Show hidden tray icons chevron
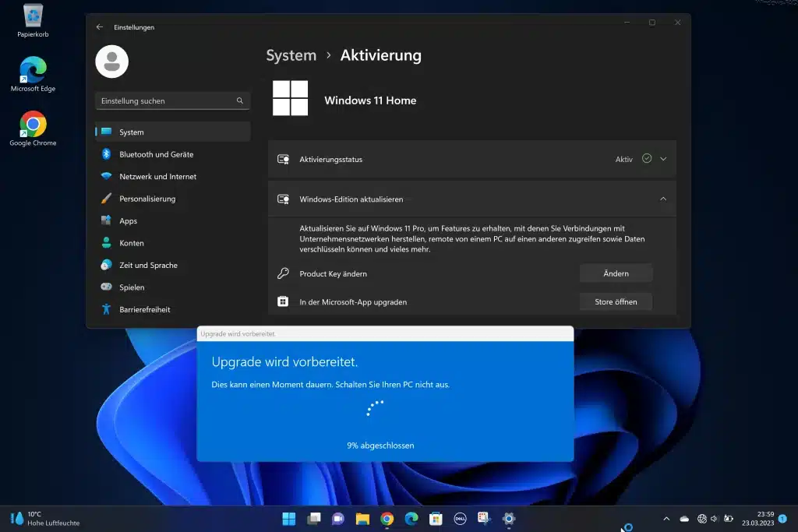798x532 pixels. coord(666,519)
